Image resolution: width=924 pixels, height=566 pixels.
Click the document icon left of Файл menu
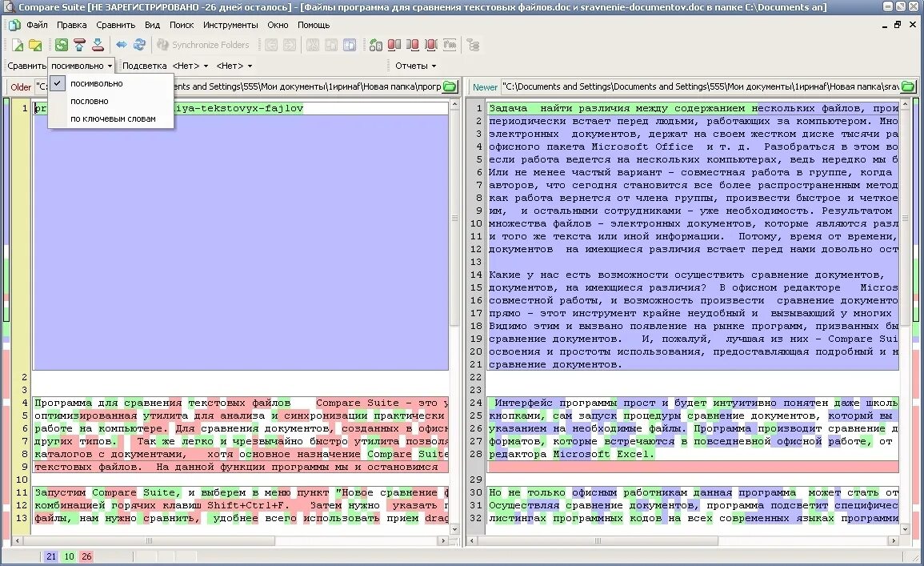click(14, 25)
